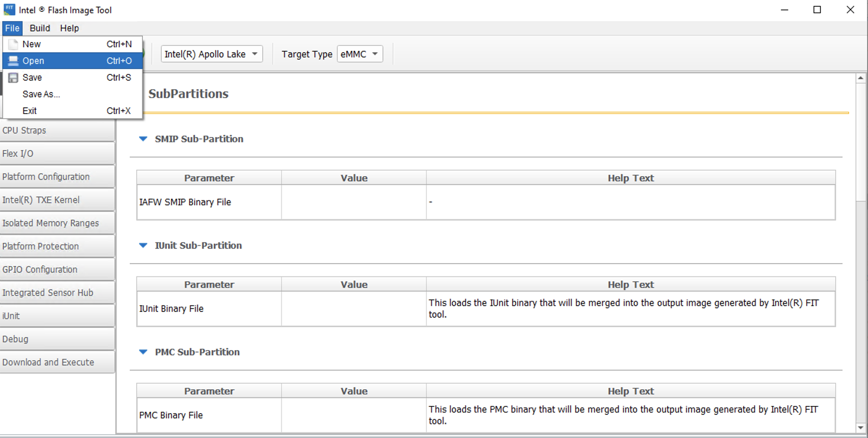Viewport: 868px width, 438px height.
Task: Open the Intel(R) Apollo Lake platform dropdown
Action: (212, 54)
